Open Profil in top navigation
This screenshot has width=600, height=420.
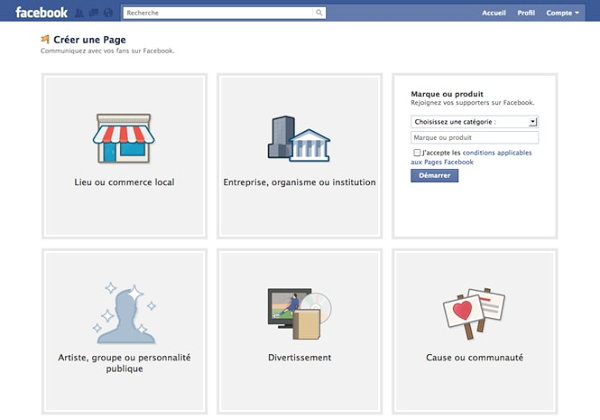coord(526,13)
